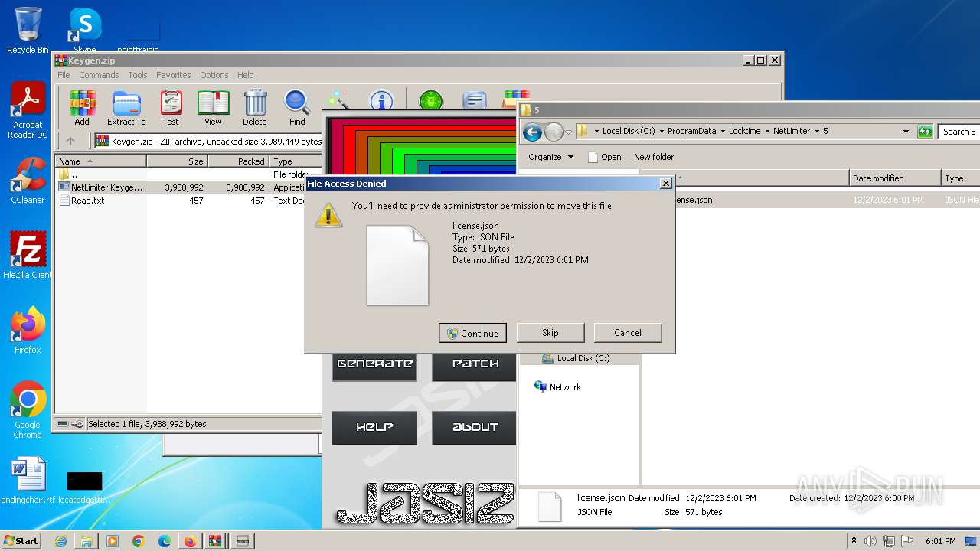Click the Add icon in WinRAR toolbar

point(82,107)
